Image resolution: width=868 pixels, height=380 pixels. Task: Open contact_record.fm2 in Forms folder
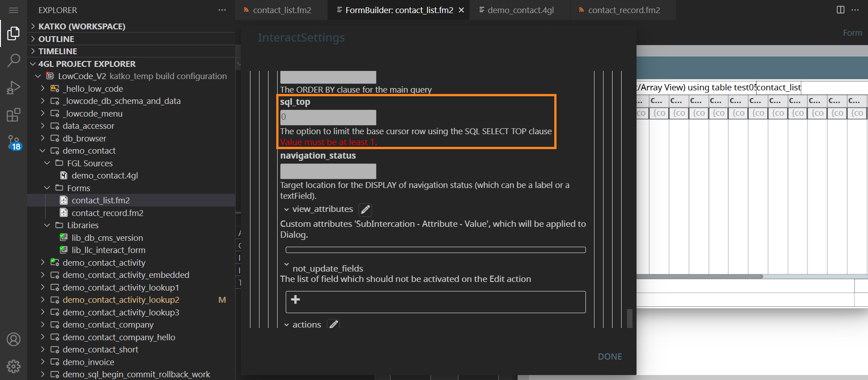point(107,213)
